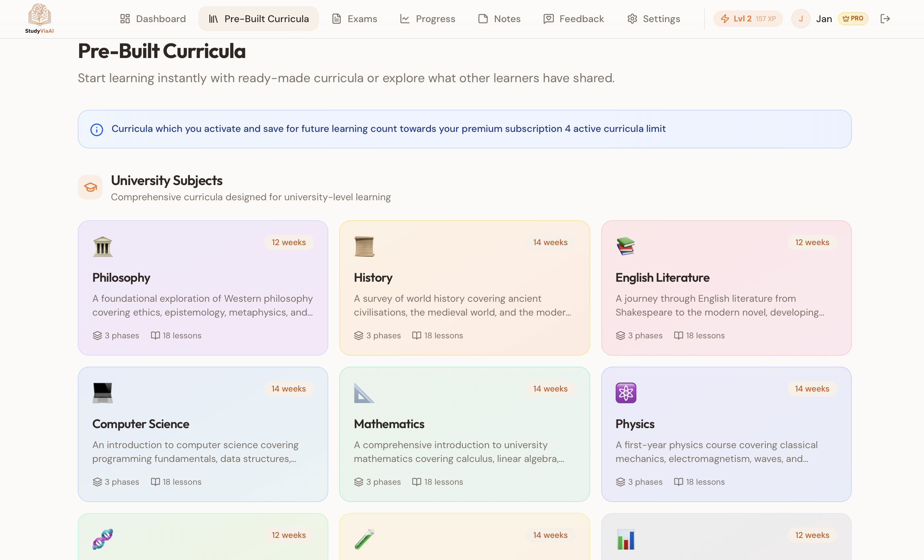Open the Progress tab
The height and width of the screenshot is (560, 924).
tap(427, 19)
